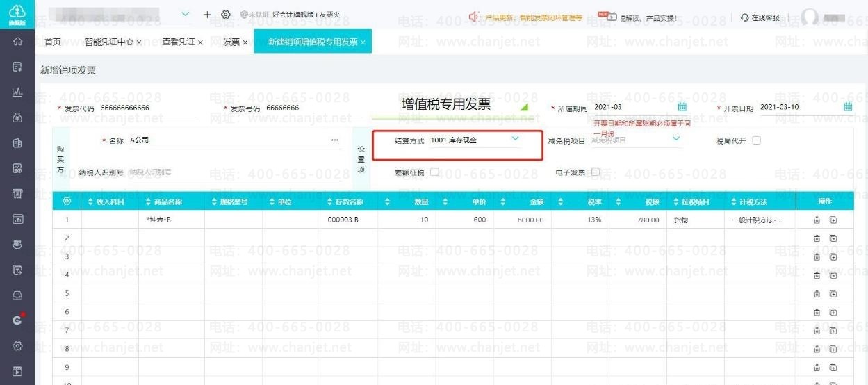Viewport: 868px width, 385px height.
Task: Open the gear settings icon in sidebar
Action: coord(17,346)
